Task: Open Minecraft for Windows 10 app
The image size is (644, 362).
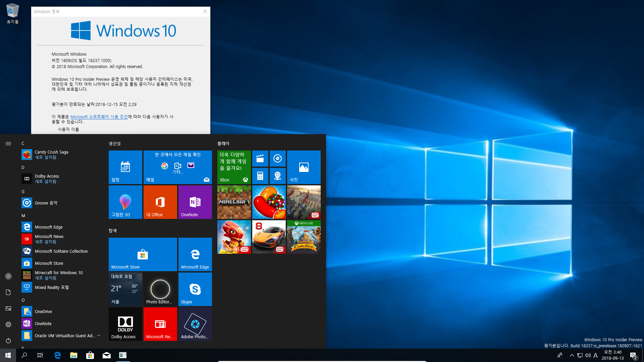Action: point(59,273)
